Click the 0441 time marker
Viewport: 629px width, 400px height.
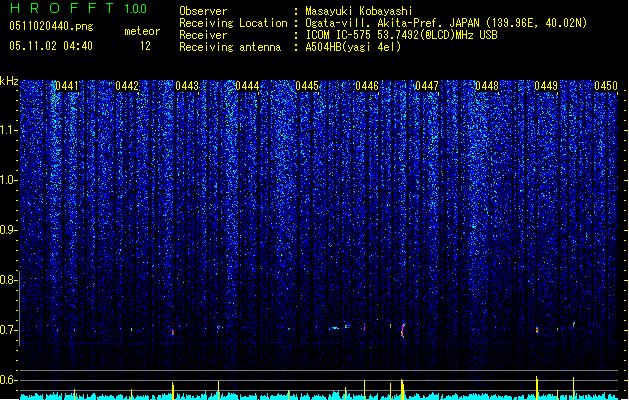coord(67,86)
